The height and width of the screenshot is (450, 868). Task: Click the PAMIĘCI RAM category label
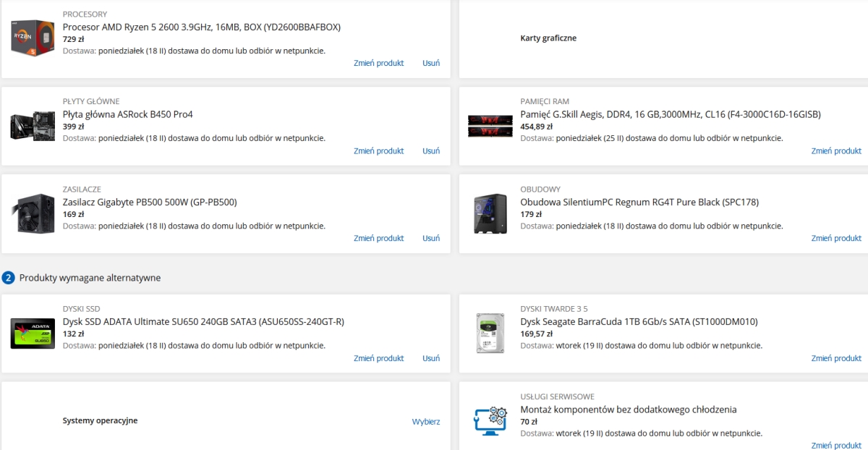click(545, 101)
